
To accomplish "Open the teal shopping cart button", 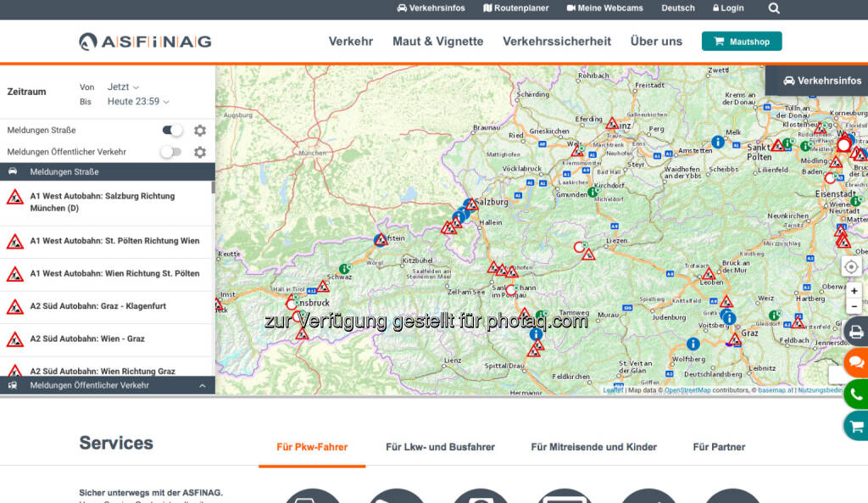I will (x=856, y=426).
